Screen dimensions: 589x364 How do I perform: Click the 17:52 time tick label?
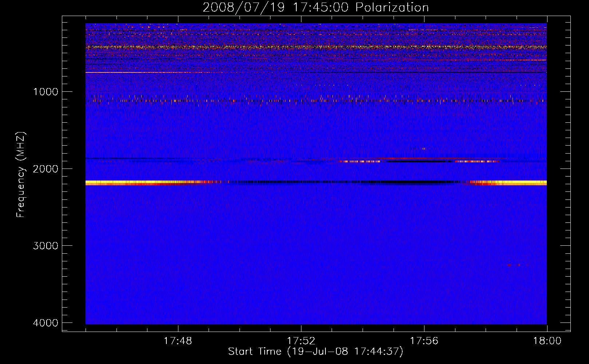point(301,341)
